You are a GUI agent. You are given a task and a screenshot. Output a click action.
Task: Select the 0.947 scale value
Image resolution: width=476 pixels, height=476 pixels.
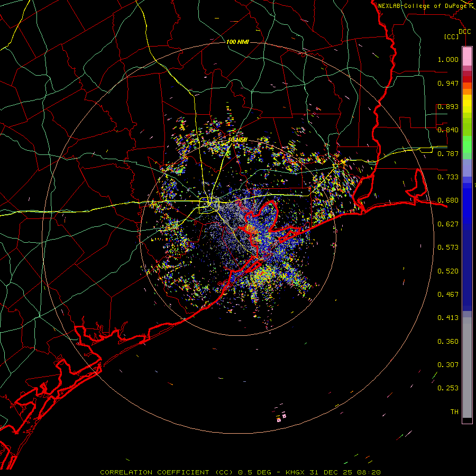point(448,83)
